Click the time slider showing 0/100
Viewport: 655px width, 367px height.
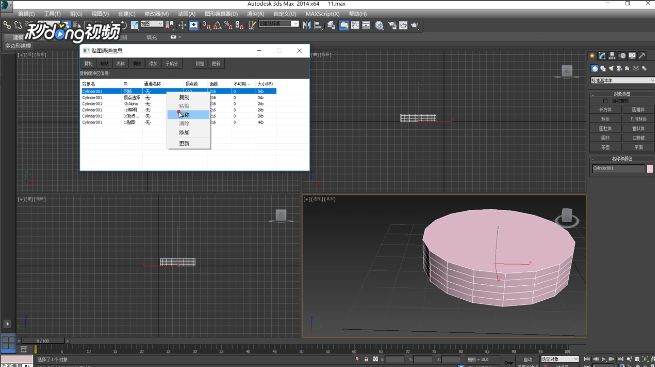click(43, 341)
